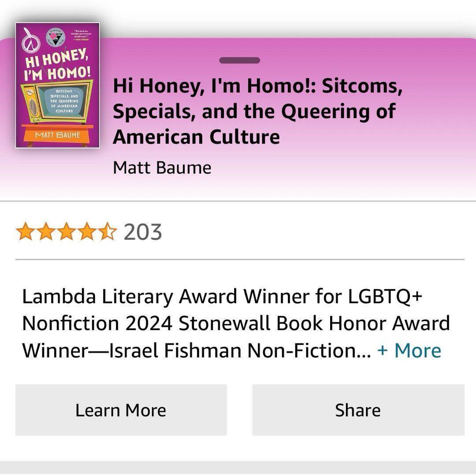
Task: Click the triangle award badge on cover
Action: pos(56,38)
